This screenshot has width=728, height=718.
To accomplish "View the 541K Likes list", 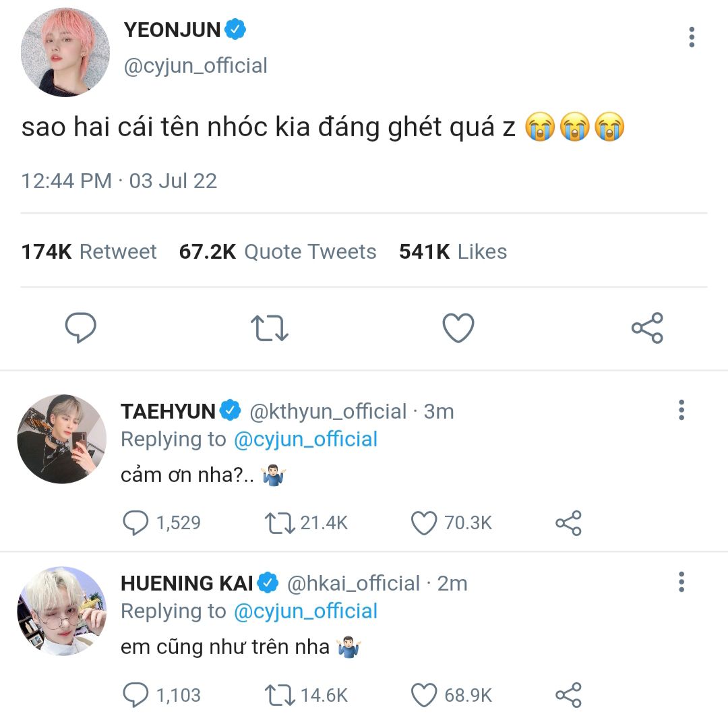I will point(453,251).
